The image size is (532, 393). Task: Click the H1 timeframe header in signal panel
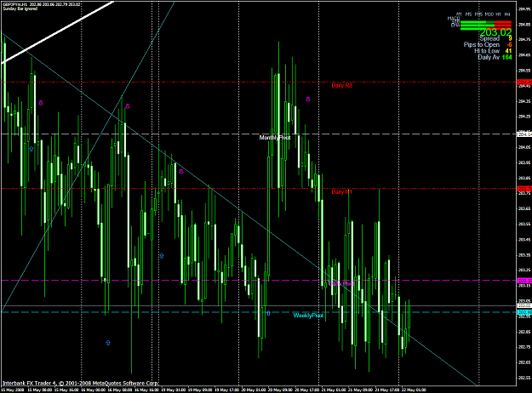click(x=498, y=14)
